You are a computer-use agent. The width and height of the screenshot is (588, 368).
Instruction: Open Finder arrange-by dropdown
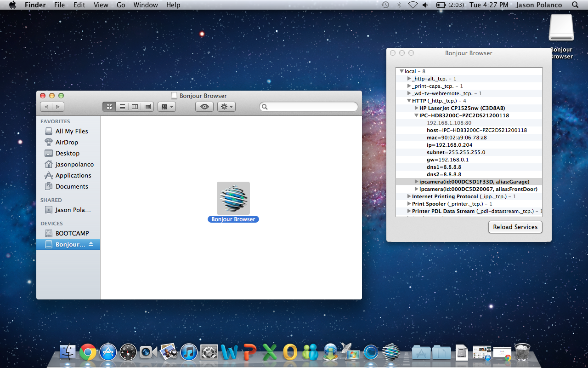166,107
